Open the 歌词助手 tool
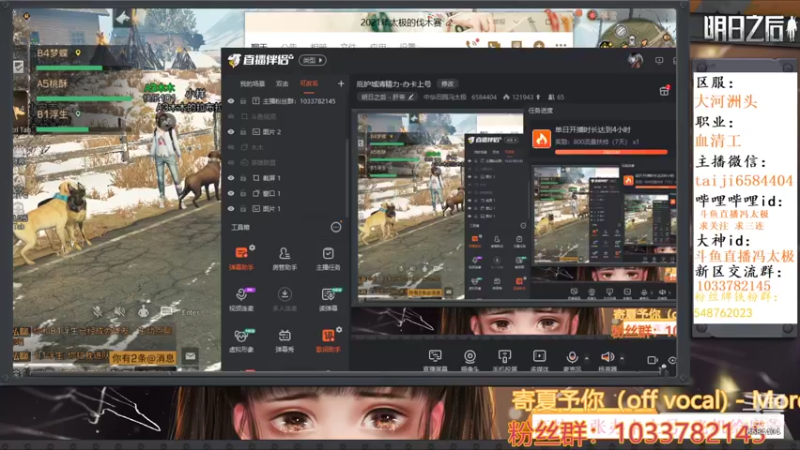 (328, 340)
